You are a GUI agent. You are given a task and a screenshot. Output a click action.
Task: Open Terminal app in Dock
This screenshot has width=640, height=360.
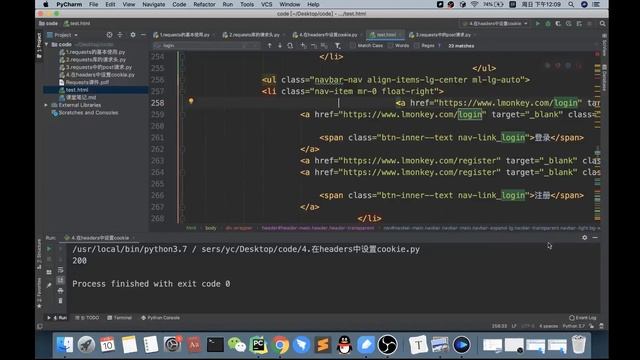[x=215, y=345]
